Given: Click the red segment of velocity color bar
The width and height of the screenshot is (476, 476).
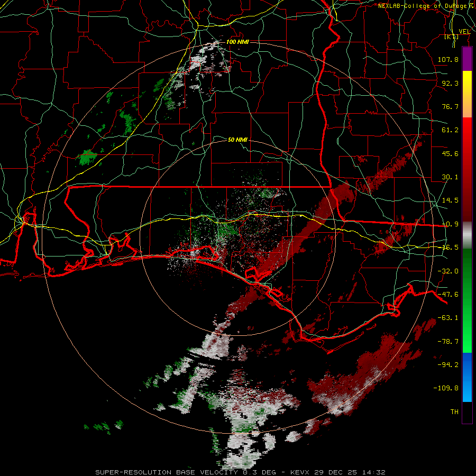Looking at the screenshot, I should tap(467, 169).
